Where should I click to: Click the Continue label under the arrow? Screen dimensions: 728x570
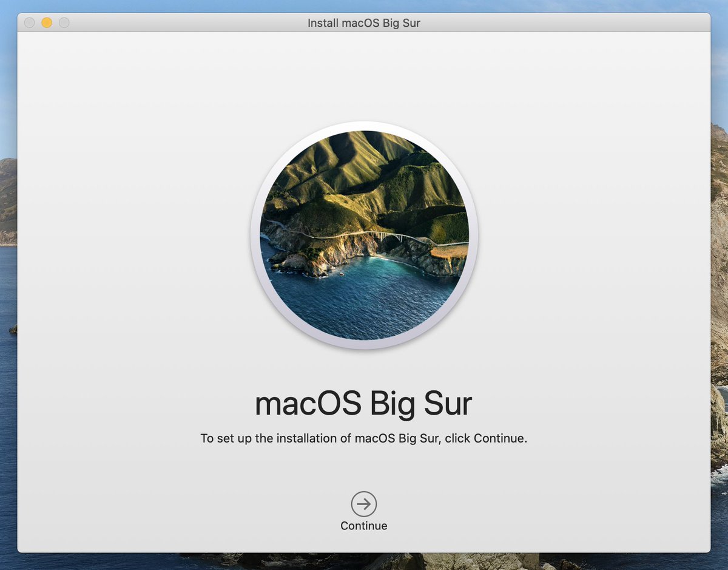364,526
